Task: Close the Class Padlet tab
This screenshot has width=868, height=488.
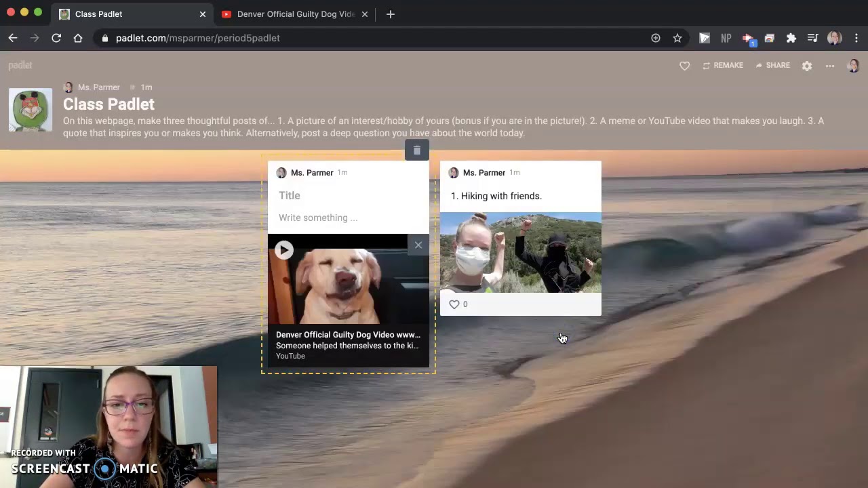Action: point(202,14)
